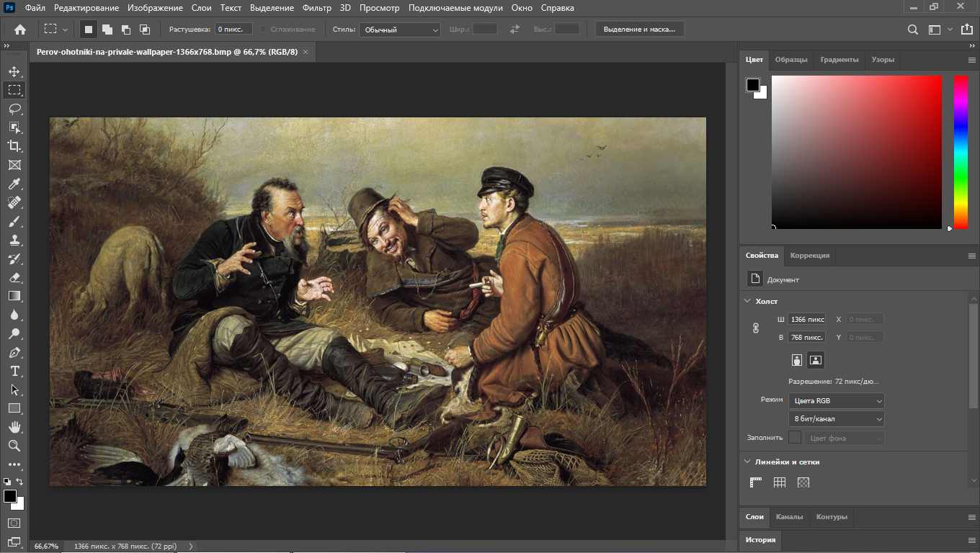This screenshot has width=980, height=553.
Task: Switch to the Коррекция tab
Action: 810,256
